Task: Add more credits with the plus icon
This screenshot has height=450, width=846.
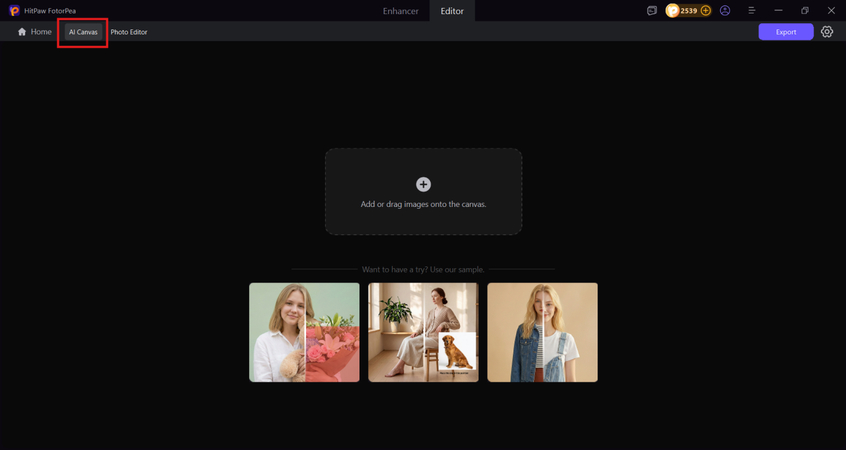Action: point(706,10)
